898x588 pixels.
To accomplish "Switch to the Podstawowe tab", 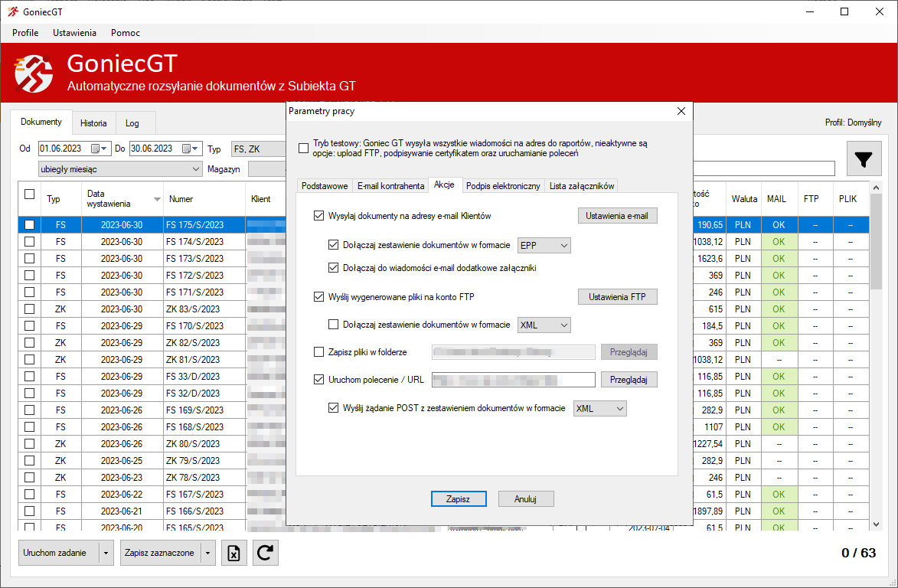I will [x=324, y=186].
